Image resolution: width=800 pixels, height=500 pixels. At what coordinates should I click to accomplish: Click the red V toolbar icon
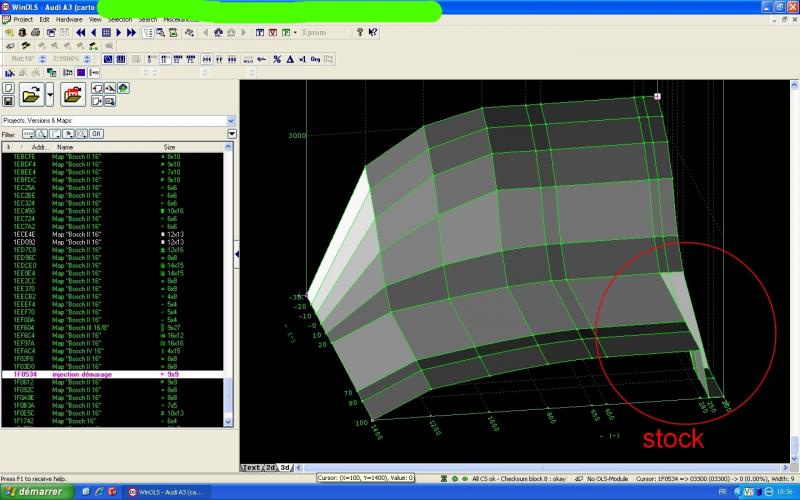tap(272, 33)
